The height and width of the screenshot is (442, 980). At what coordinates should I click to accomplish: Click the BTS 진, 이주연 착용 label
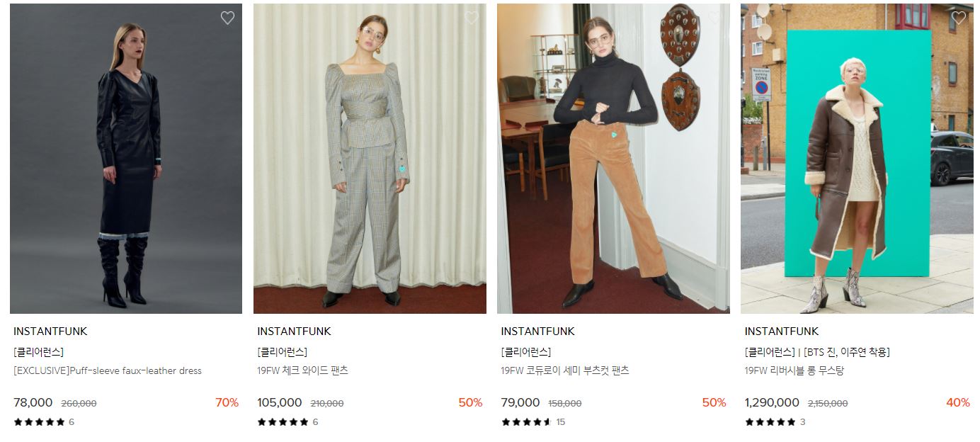point(847,352)
